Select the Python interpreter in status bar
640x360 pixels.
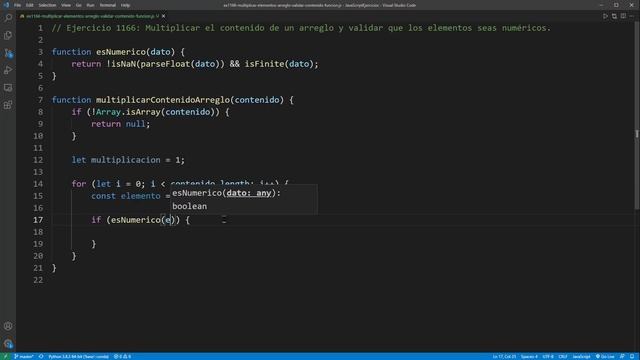point(78,356)
